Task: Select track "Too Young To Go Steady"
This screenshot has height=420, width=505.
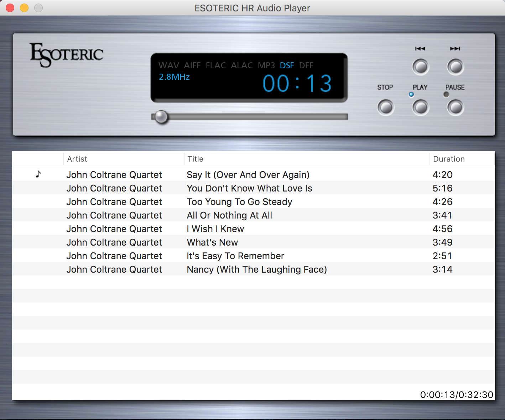Action: click(x=239, y=202)
